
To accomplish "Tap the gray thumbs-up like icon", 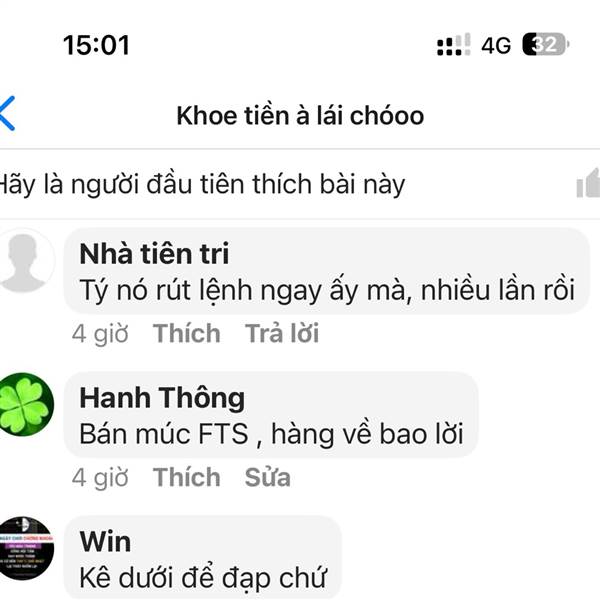I will [x=589, y=184].
